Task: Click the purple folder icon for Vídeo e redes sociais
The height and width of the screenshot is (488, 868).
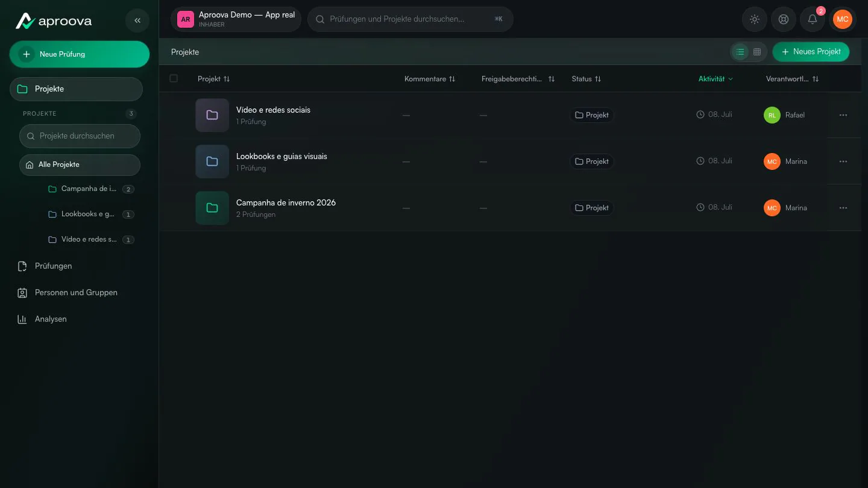Action: (212, 115)
